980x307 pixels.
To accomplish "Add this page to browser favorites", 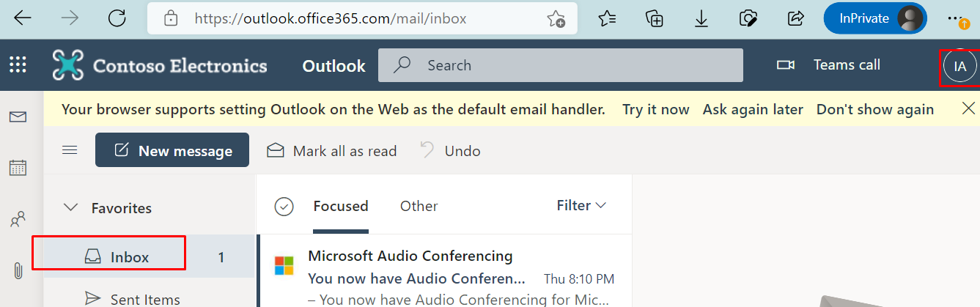I will 556,18.
